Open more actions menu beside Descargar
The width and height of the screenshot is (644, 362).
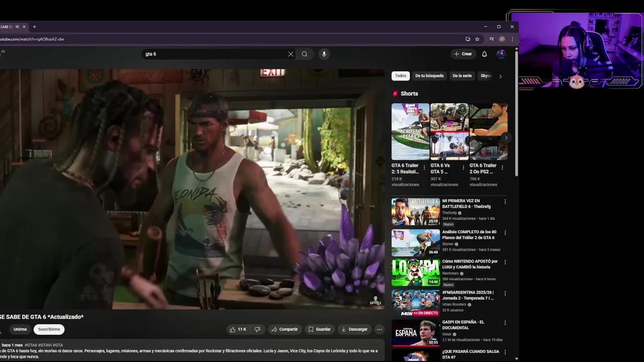click(379, 329)
